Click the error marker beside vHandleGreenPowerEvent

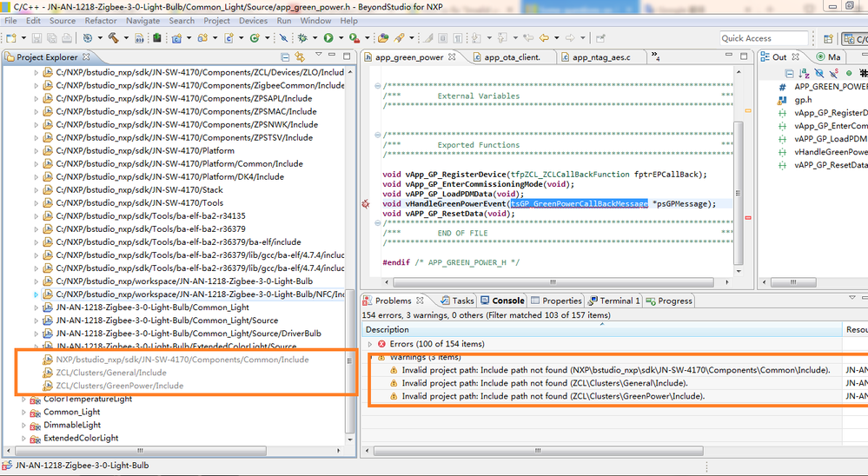pyautogui.click(x=365, y=203)
